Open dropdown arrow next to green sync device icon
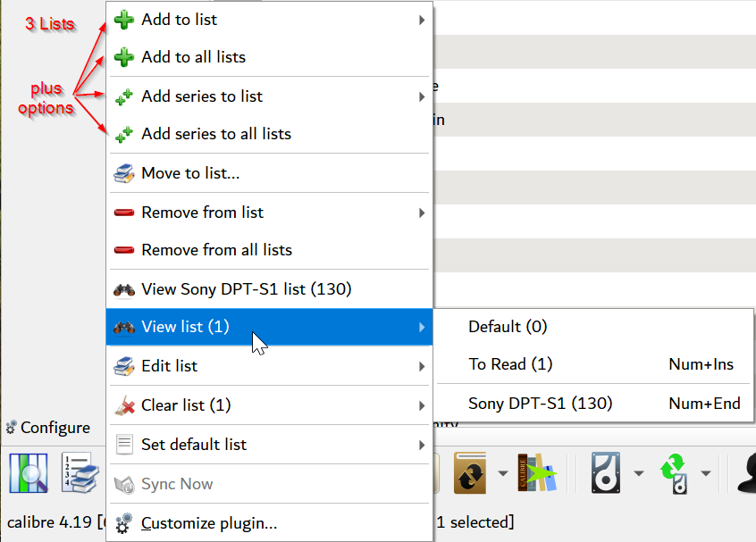 [705, 473]
